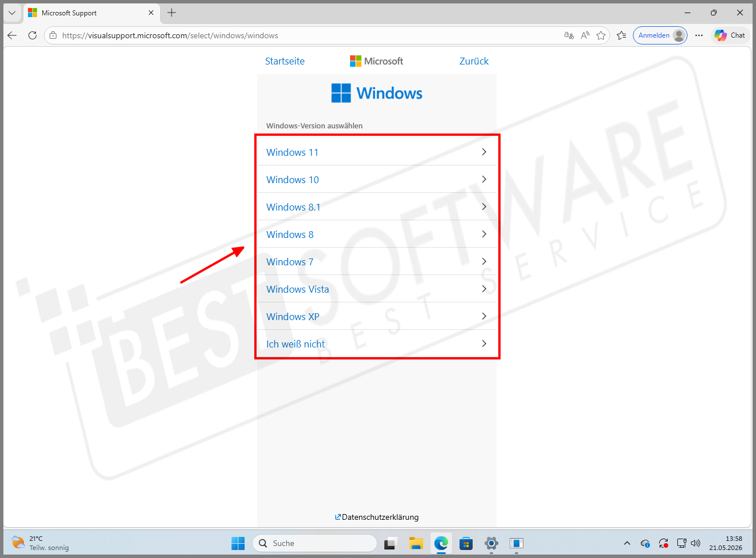Screen dimensions: 756x558
Task: Open the volume speaker icon
Action: point(696,543)
